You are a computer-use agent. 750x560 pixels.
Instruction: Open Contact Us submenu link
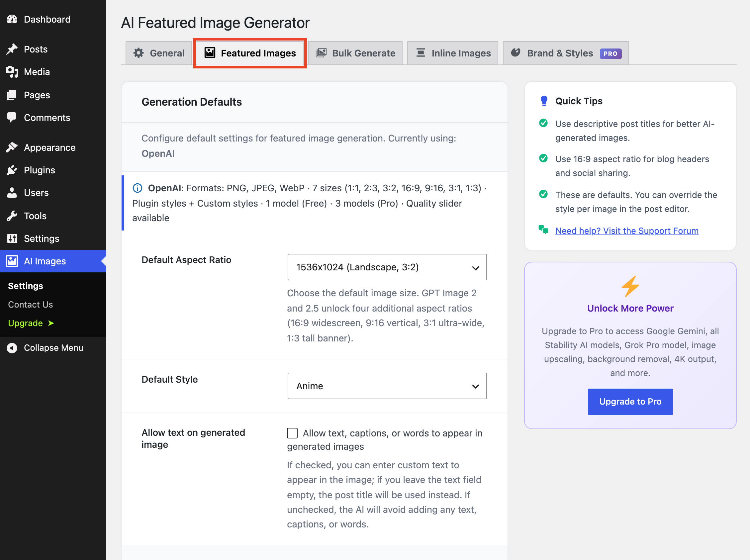coord(31,304)
